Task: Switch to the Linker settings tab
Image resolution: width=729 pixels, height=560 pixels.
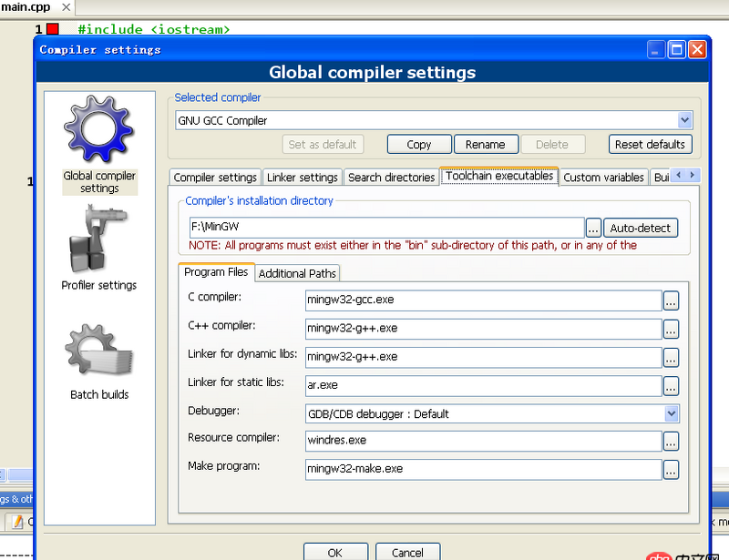Action: pyautogui.click(x=303, y=177)
